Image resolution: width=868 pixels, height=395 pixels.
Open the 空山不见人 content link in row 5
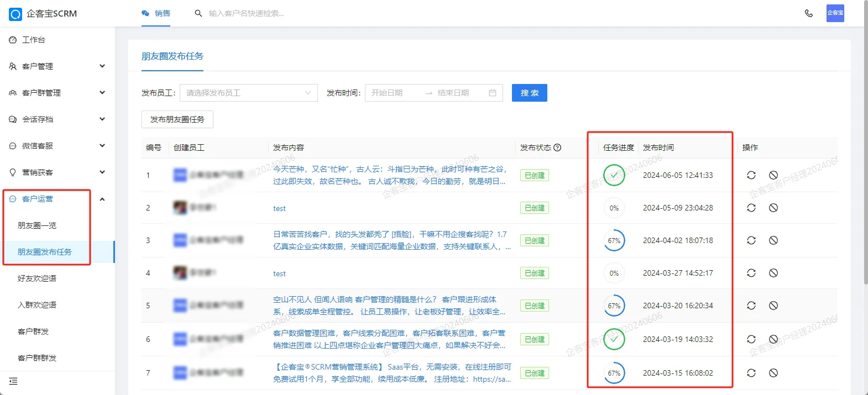click(389, 306)
